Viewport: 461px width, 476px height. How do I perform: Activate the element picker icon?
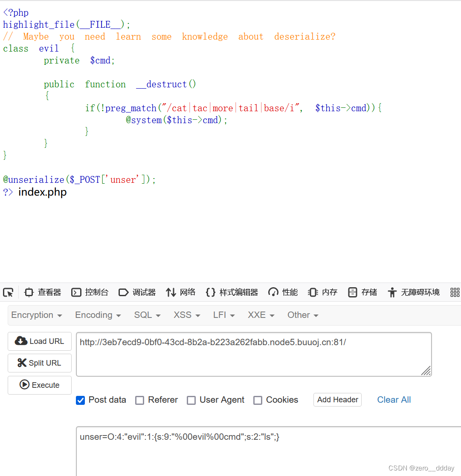pos(8,292)
